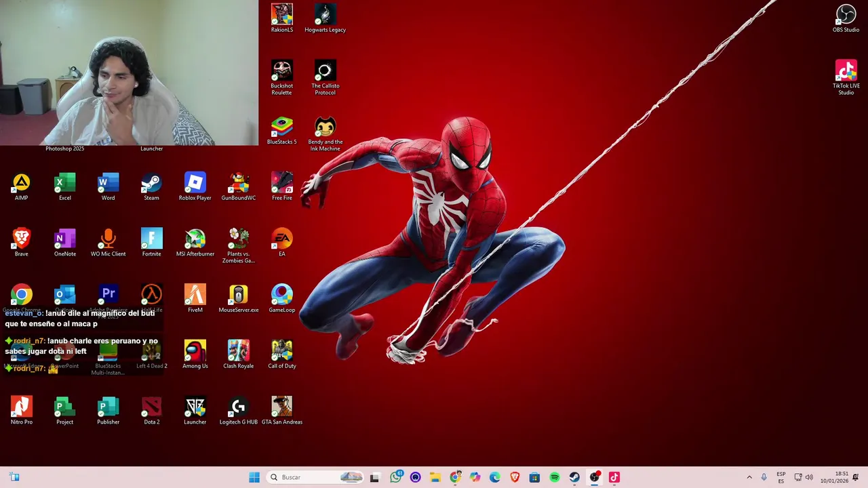Click the Buscar search box in taskbar

pos(315,477)
